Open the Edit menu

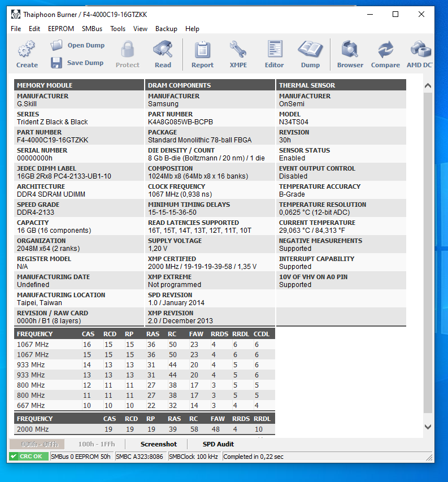34,29
